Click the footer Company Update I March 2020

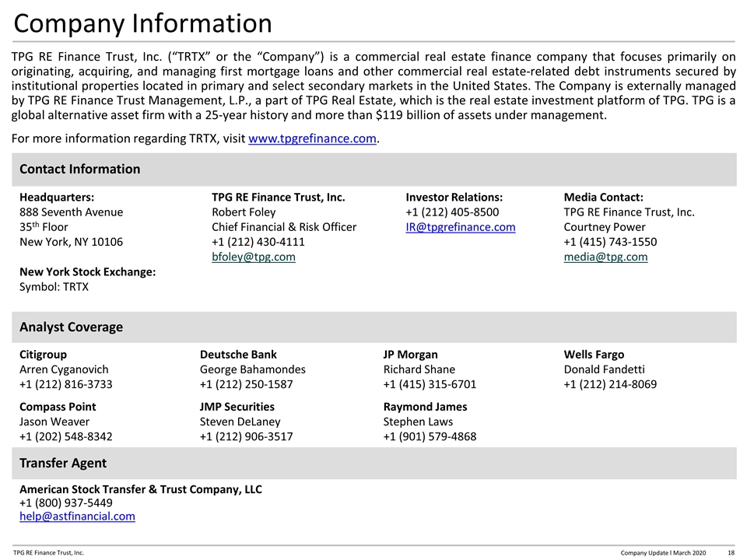pyautogui.click(x=663, y=553)
